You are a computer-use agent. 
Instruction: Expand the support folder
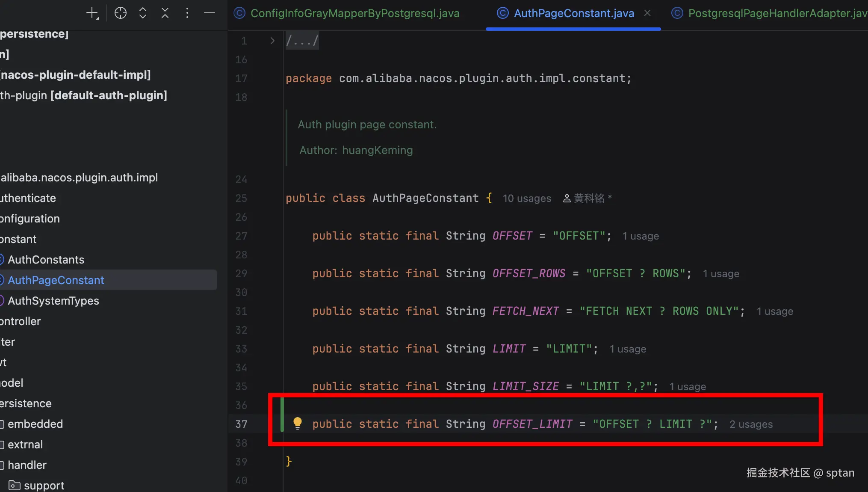44,486
